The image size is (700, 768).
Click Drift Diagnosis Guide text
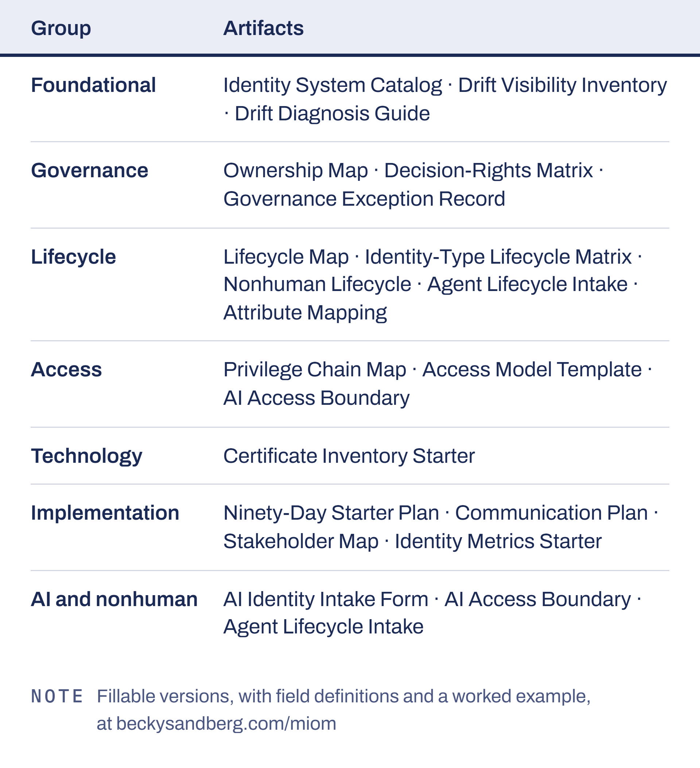pos(332,113)
